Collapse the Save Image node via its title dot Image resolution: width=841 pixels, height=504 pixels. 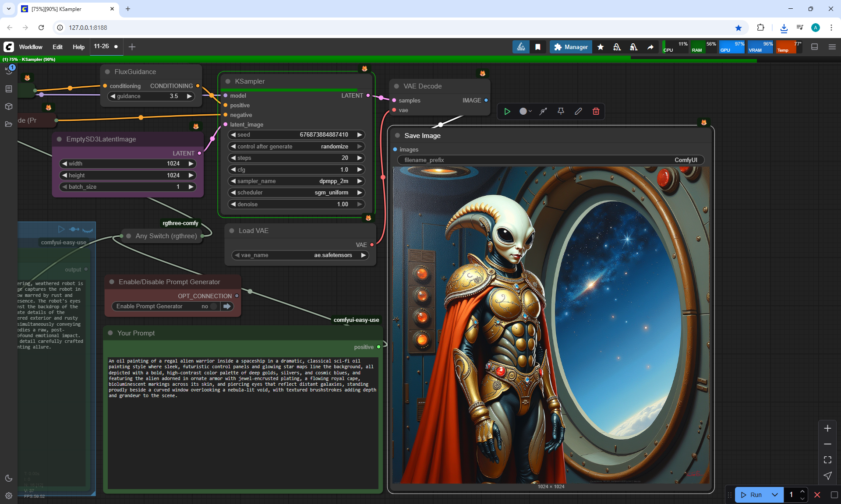tap(397, 136)
